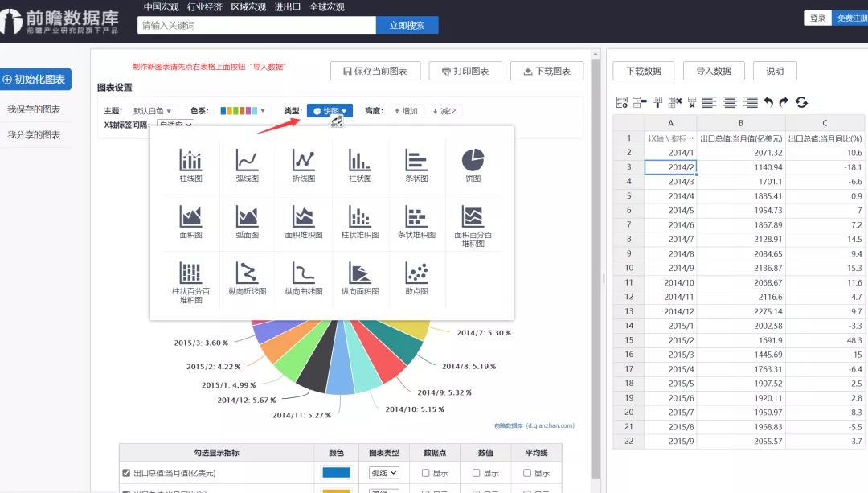Click 增加 to increase chart height
Image resolution: width=868 pixels, height=493 pixels.
click(406, 111)
